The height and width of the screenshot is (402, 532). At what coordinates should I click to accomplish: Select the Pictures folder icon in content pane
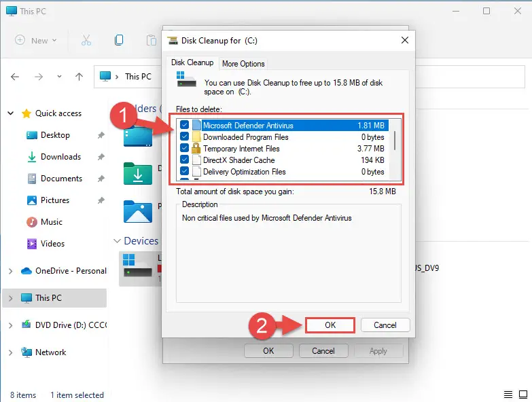[x=138, y=211]
